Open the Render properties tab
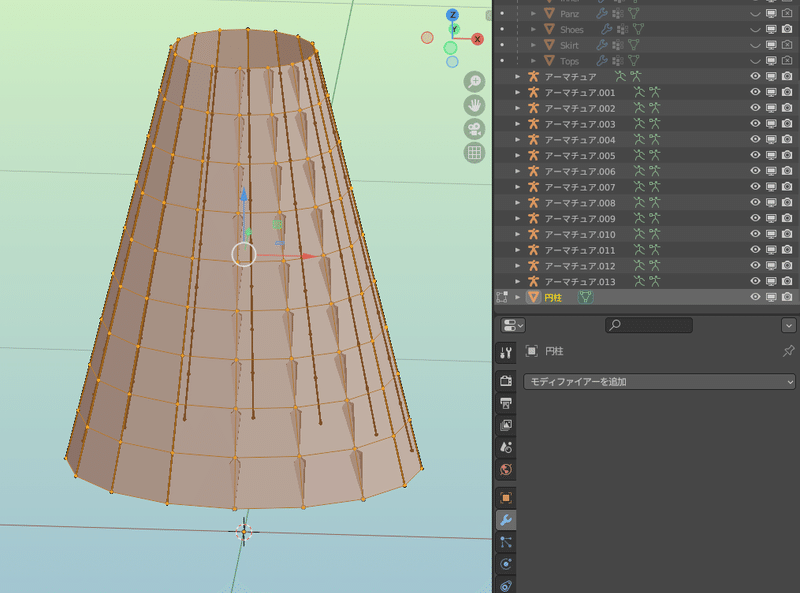Image resolution: width=800 pixels, height=593 pixels. 506,381
